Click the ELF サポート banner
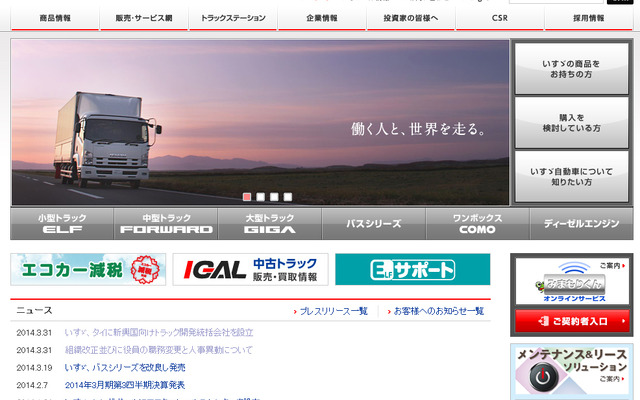The image size is (640, 400). click(413, 269)
